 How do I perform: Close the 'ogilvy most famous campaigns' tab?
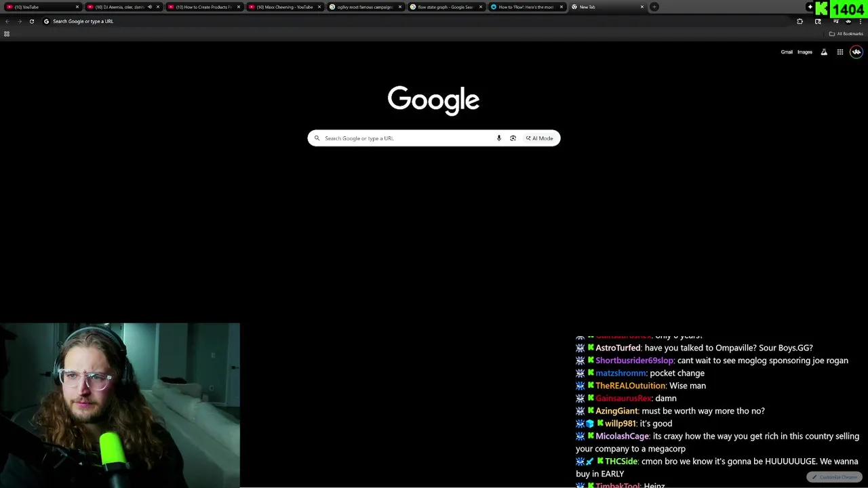click(400, 7)
